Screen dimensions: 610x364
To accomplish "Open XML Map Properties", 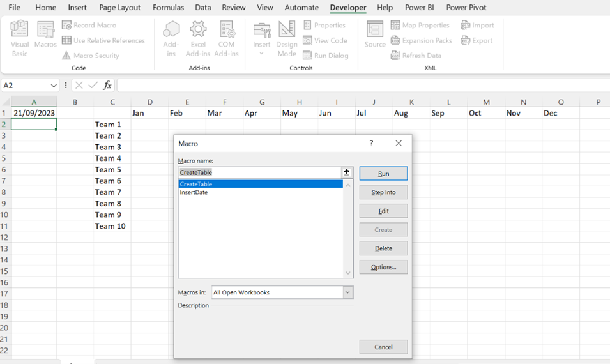I will coord(420,26).
